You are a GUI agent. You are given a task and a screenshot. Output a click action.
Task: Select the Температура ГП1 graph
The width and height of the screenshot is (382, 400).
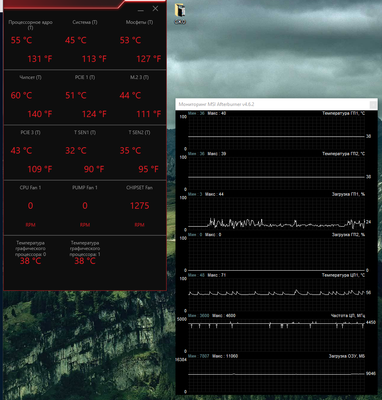[x=277, y=131]
